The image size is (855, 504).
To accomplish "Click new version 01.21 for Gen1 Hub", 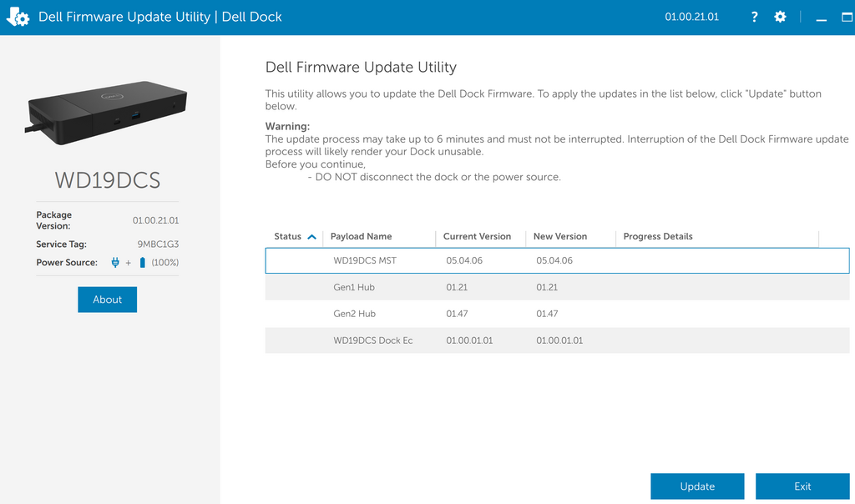I will pyautogui.click(x=547, y=287).
